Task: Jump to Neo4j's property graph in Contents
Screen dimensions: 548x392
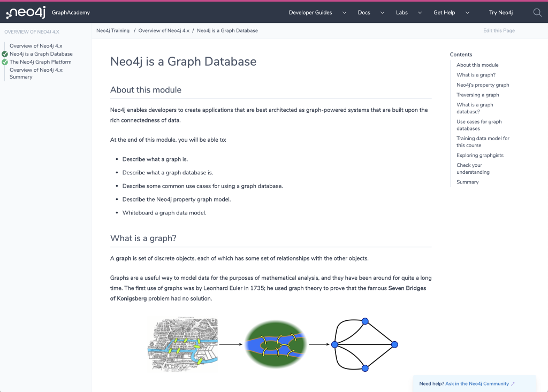Action: click(x=483, y=85)
